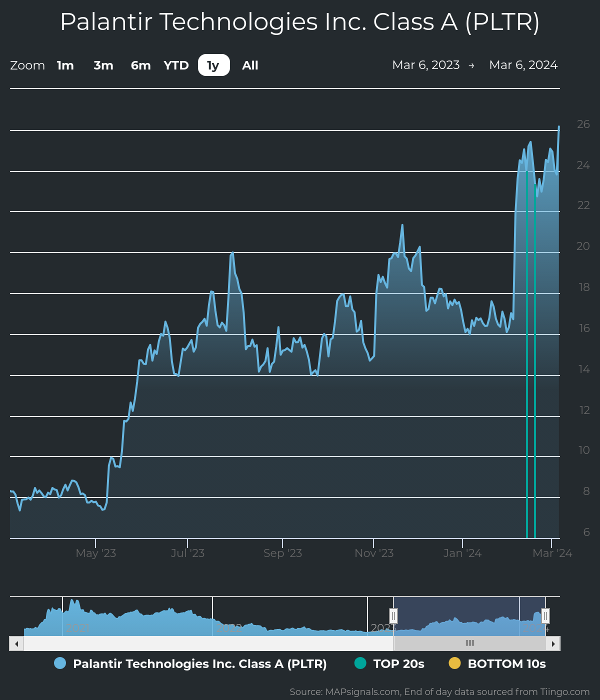Click the 2022 label in navigator

pos(229,628)
